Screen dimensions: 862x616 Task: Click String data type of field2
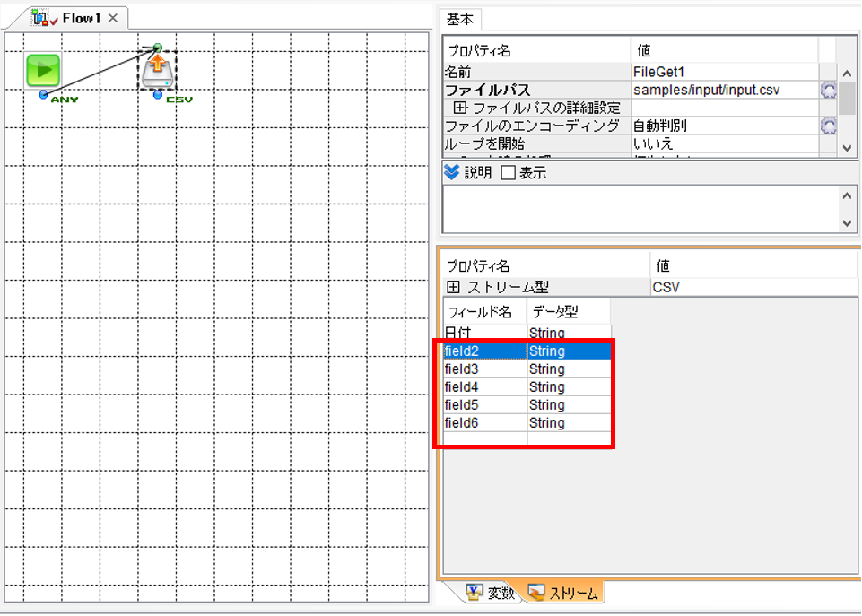click(569, 351)
